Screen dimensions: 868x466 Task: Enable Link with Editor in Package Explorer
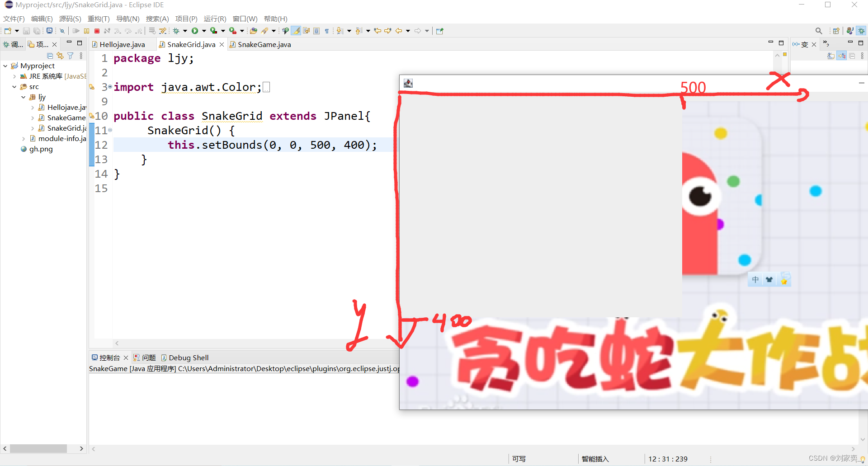point(60,55)
